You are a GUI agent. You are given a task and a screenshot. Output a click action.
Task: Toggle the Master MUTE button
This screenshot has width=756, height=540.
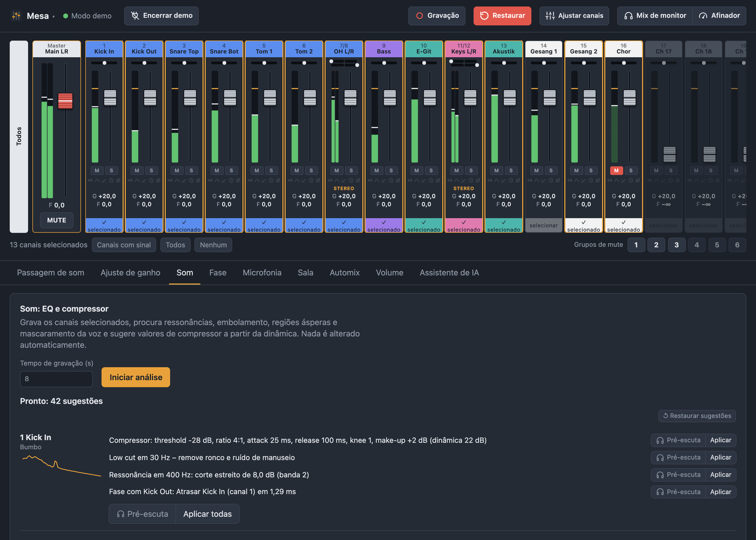[x=57, y=220]
